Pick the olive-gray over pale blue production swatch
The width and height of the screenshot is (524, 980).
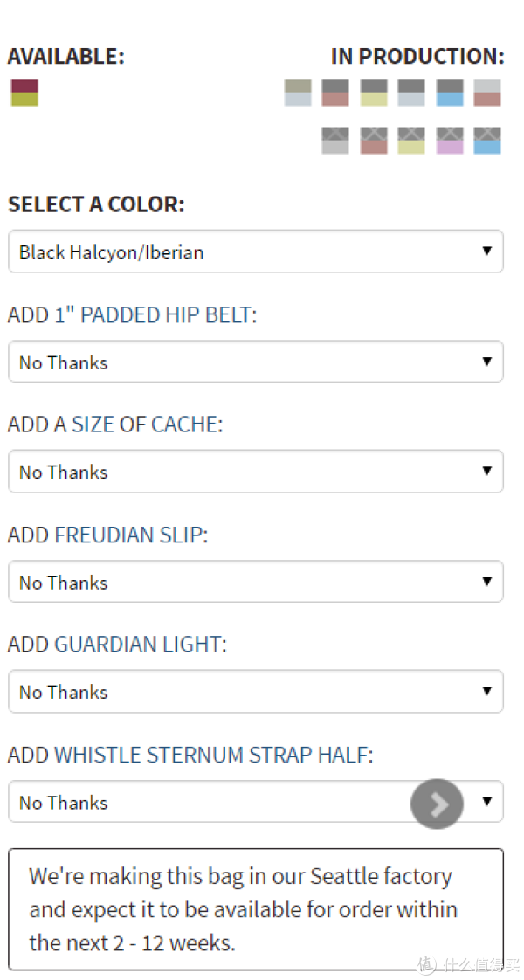click(298, 93)
